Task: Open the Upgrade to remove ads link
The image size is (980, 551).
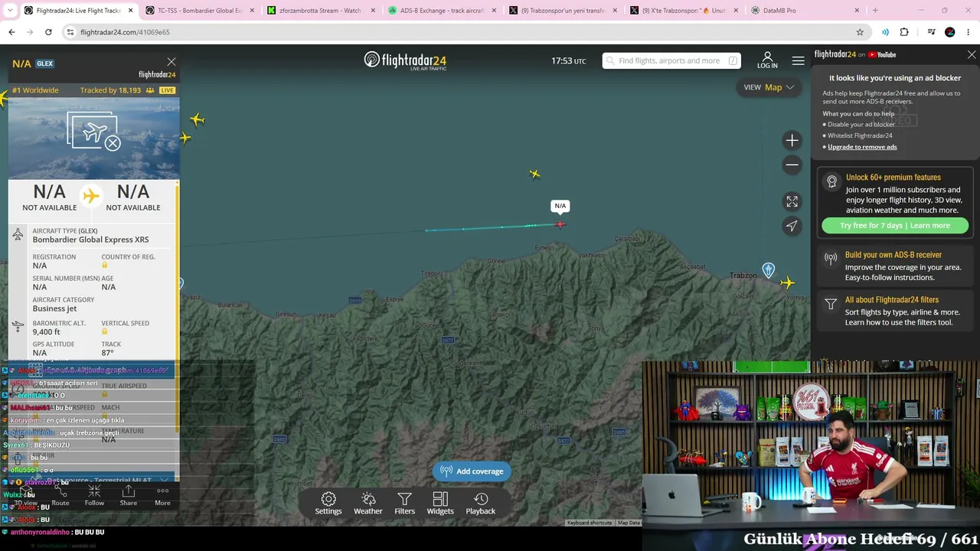Action: [862, 147]
